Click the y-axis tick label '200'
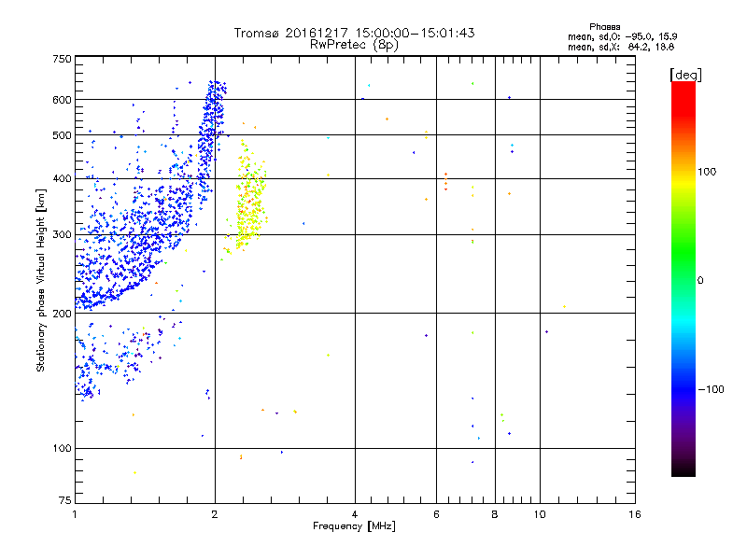The width and height of the screenshot is (747, 560). click(x=62, y=314)
